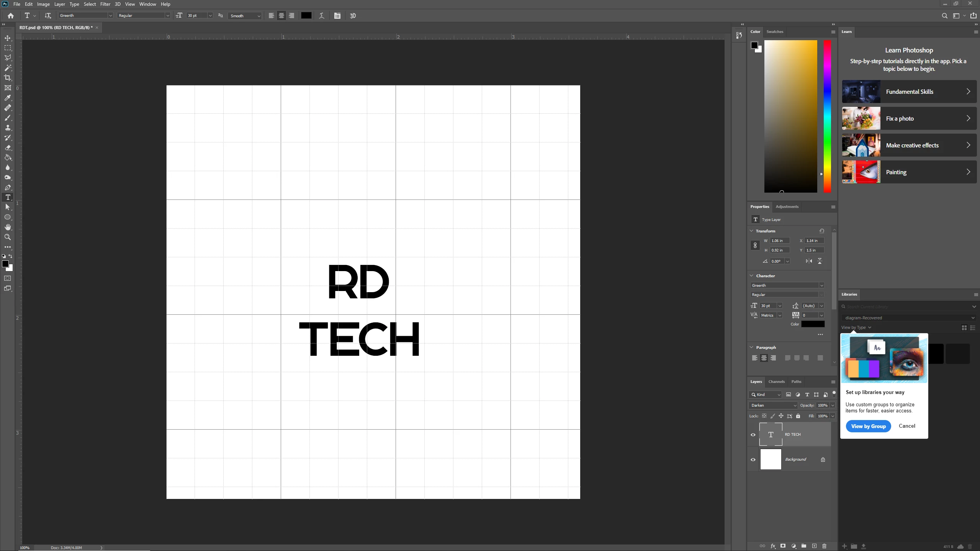
Task: Open the Fundamental Skills tutorial
Action: pos(909,92)
